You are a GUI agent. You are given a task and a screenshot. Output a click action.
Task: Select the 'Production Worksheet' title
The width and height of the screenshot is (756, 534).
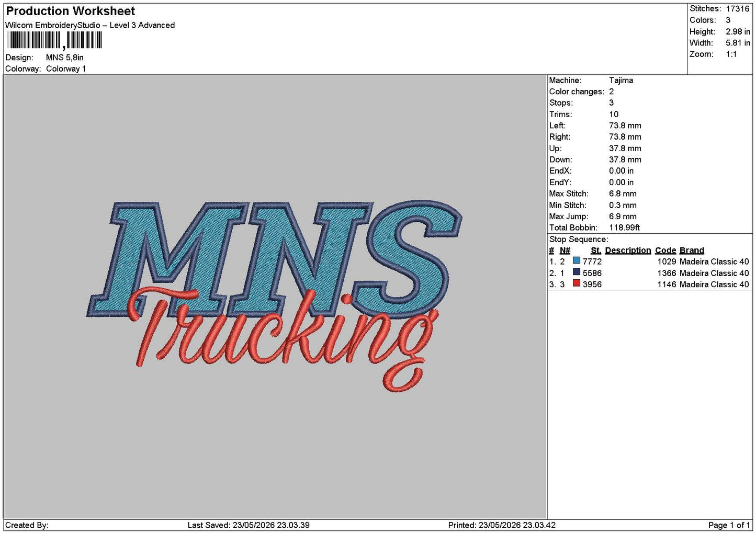71,11
